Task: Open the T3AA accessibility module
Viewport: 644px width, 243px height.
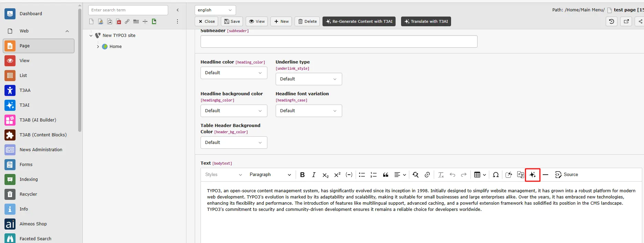Action: coord(39,90)
